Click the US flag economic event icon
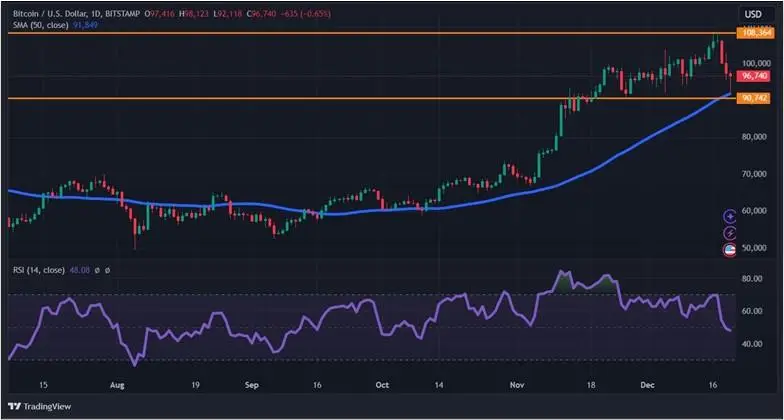784x420 pixels. coord(730,250)
